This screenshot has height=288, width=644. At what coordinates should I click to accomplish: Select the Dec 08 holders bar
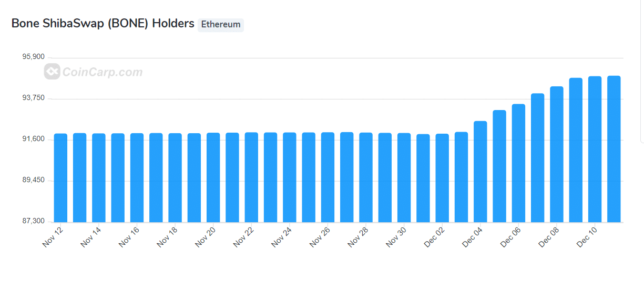click(557, 154)
